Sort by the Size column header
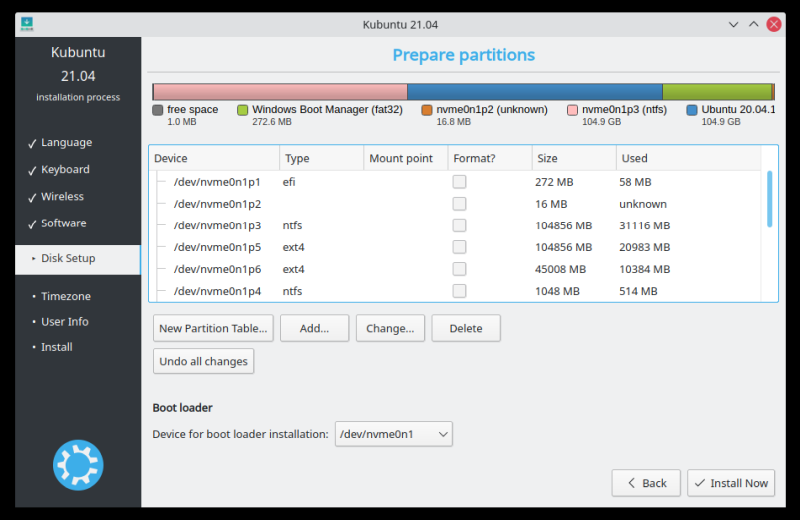The height and width of the screenshot is (520, 800). [x=574, y=158]
